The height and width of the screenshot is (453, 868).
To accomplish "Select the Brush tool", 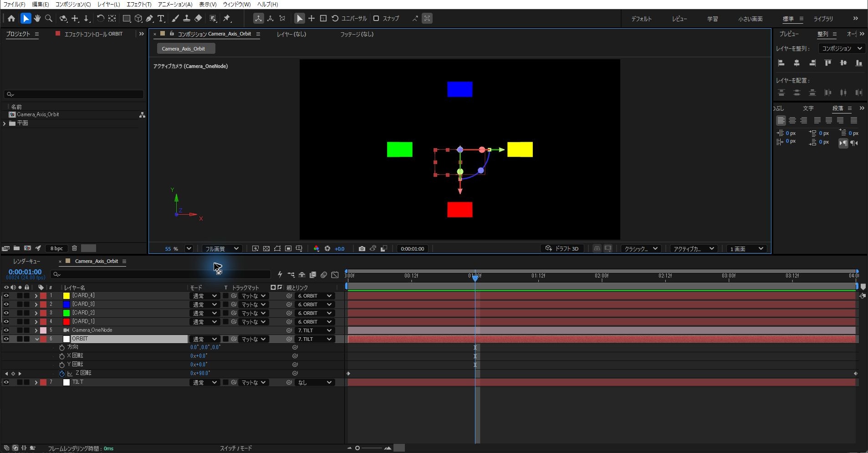I will 175,18.
